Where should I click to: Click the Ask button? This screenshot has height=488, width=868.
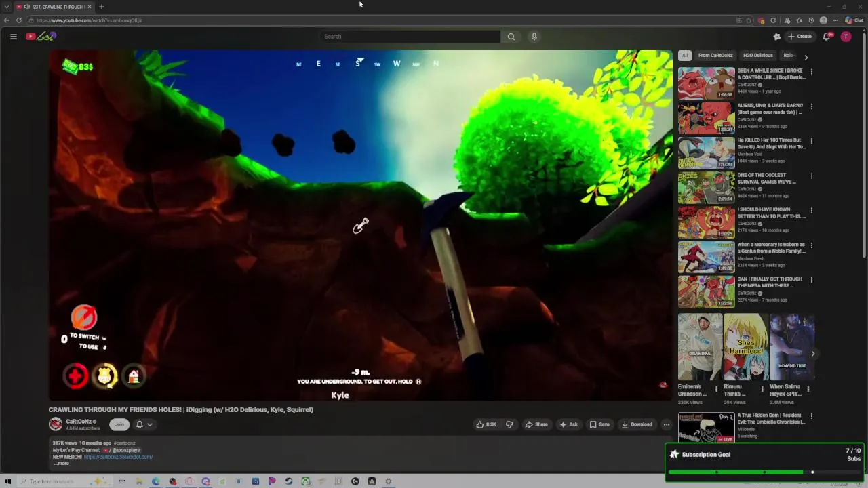tap(568, 424)
